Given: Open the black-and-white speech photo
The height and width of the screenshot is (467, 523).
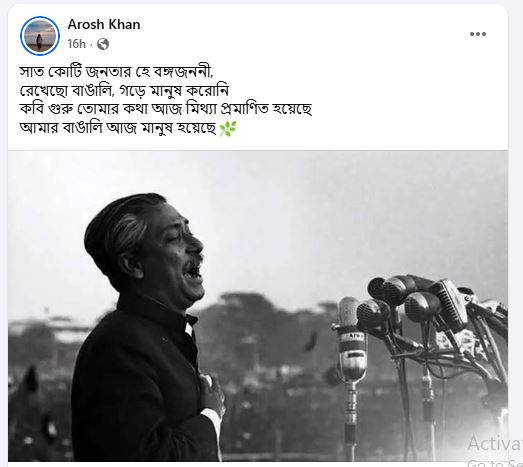Looking at the screenshot, I should pos(258,306).
